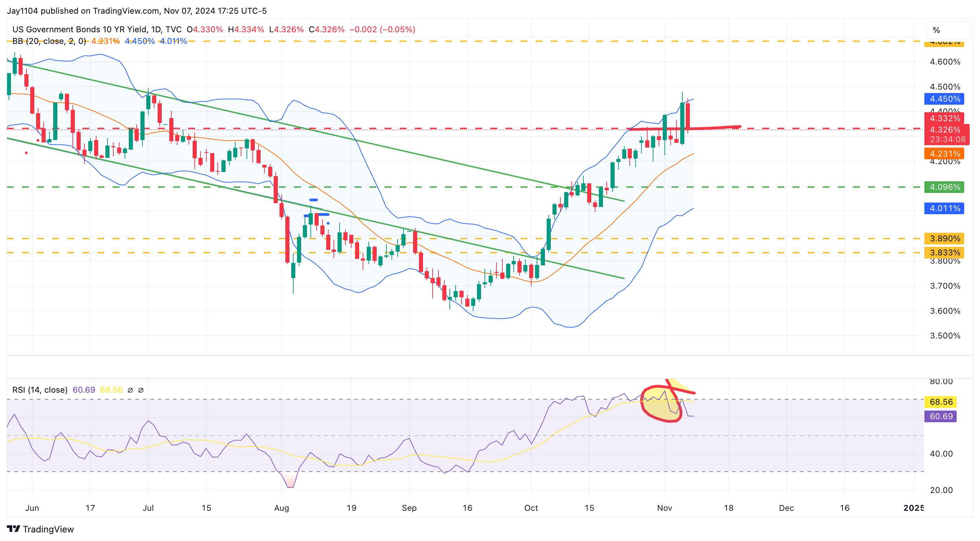Click the 23:34:08 countdown timer label
The width and height of the screenshot is (980, 541).
tap(947, 140)
